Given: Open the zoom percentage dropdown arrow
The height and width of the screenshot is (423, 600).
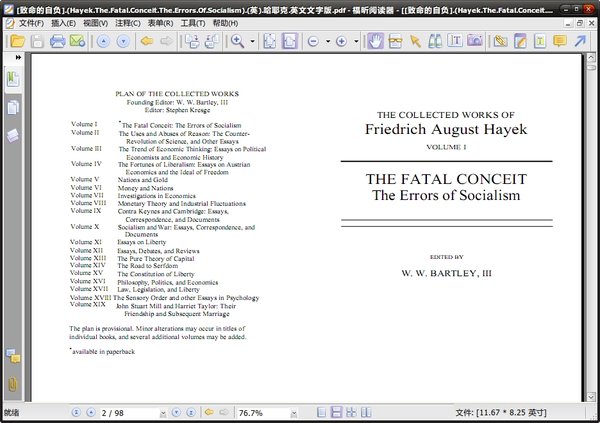Looking at the screenshot, I should point(294,413).
